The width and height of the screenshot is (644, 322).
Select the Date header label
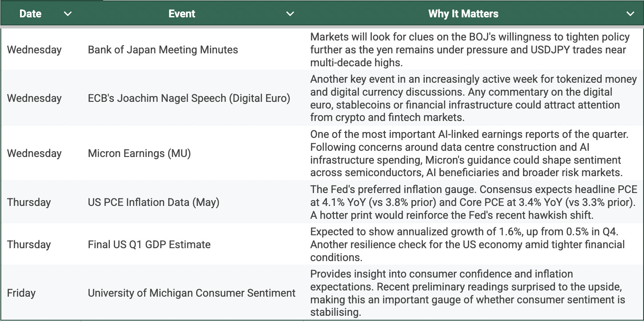(x=30, y=14)
